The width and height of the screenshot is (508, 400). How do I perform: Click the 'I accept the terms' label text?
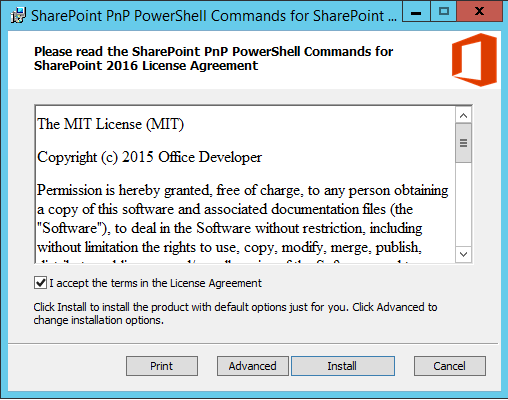click(155, 283)
